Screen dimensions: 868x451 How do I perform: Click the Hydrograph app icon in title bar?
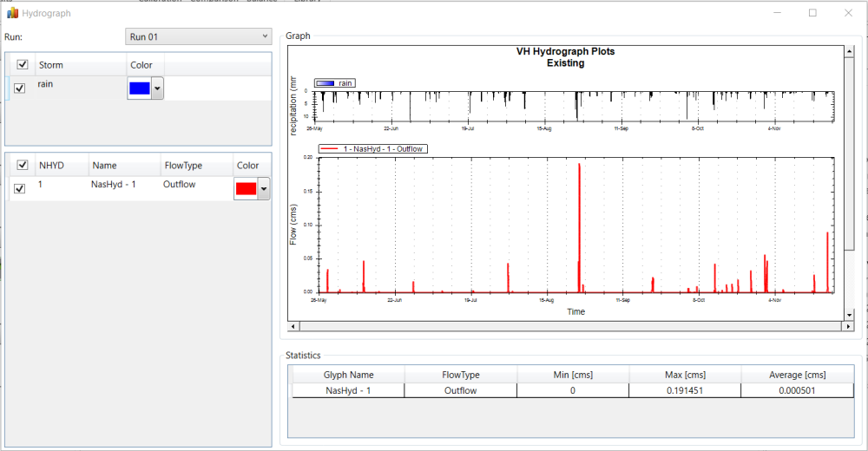pos(12,14)
